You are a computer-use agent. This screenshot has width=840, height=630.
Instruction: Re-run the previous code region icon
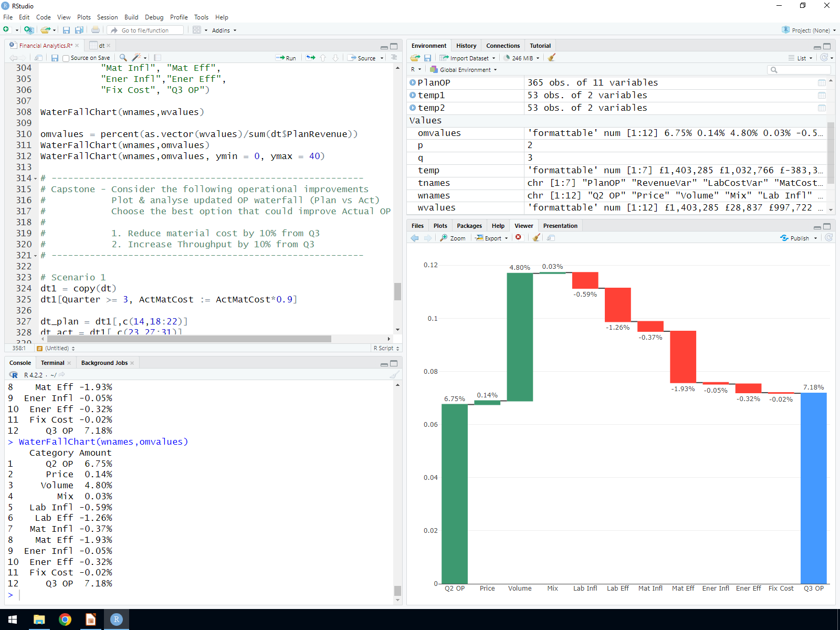(x=311, y=58)
